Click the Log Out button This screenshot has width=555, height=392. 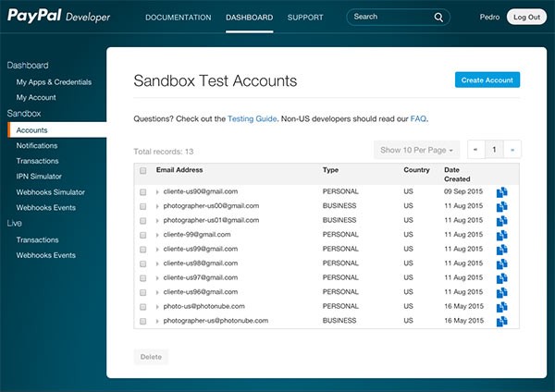coord(526,17)
